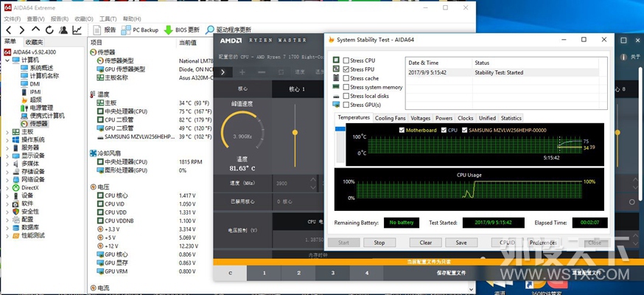Click the Stop button
The height and width of the screenshot is (295, 644).
click(379, 243)
